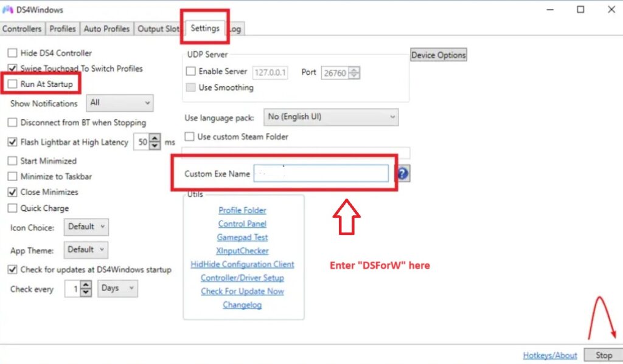
Task: Open HidHide Configuration Client link
Action: pos(242,264)
